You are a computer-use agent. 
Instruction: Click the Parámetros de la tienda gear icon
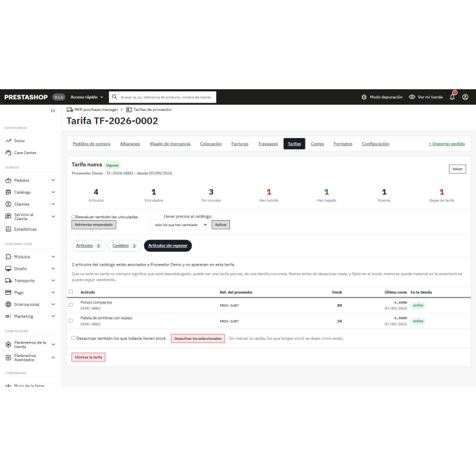8,344
